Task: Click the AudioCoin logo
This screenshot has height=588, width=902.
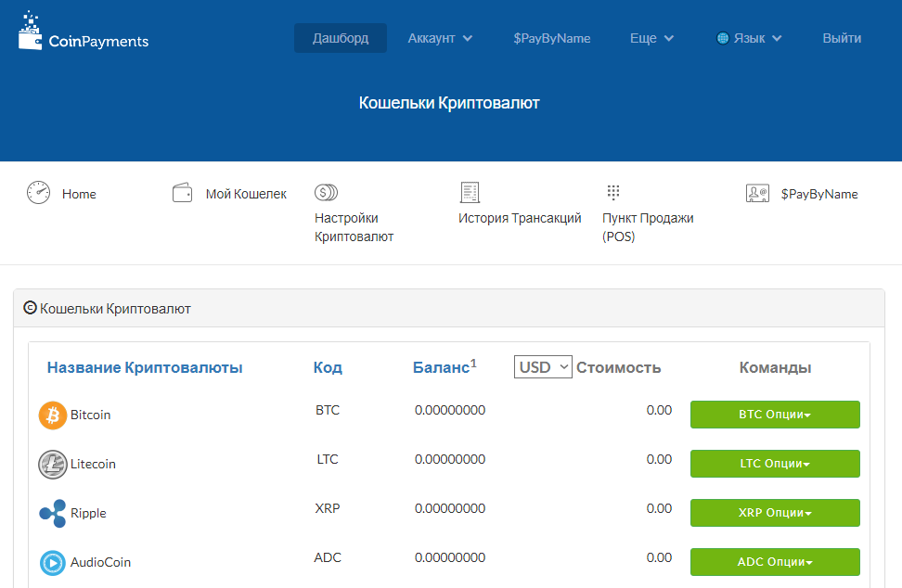Action: (x=52, y=563)
